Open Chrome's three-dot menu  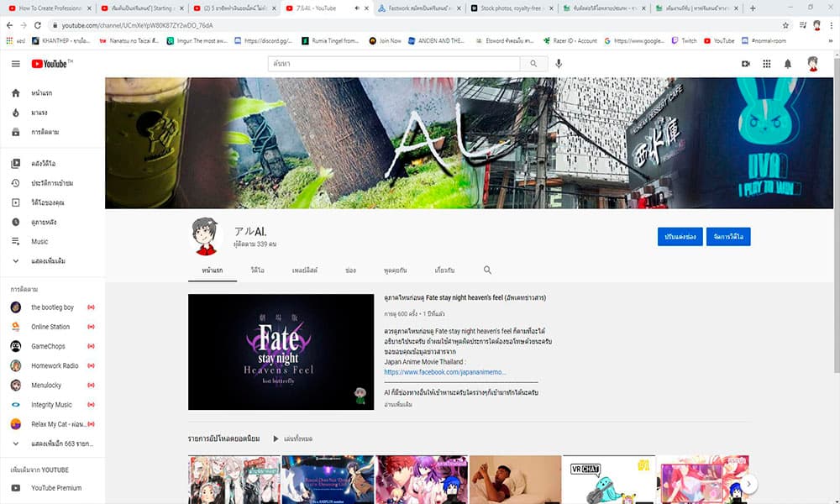pos(831,25)
